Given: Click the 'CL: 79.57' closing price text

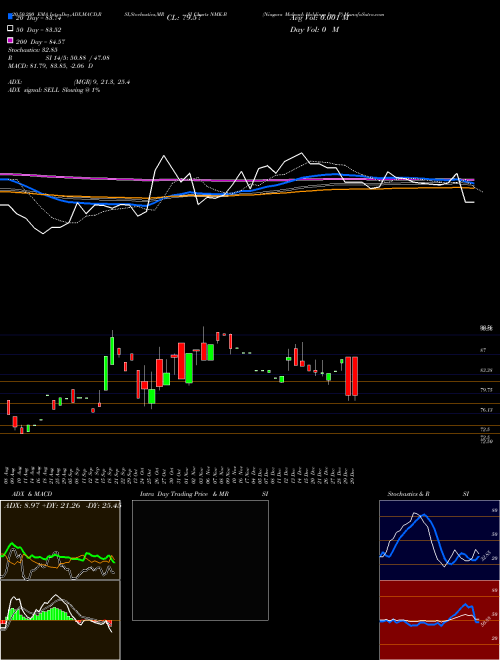Looking at the screenshot, I should (x=184, y=18).
